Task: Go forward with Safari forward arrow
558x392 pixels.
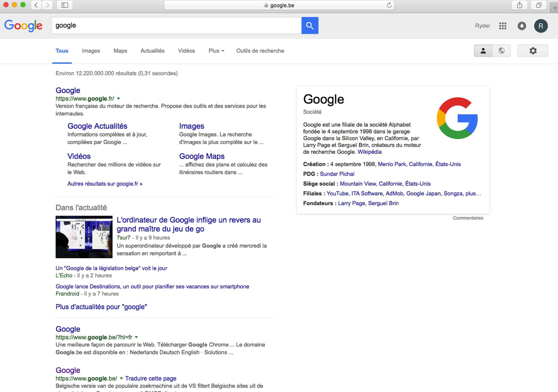Action: click(47, 5)
